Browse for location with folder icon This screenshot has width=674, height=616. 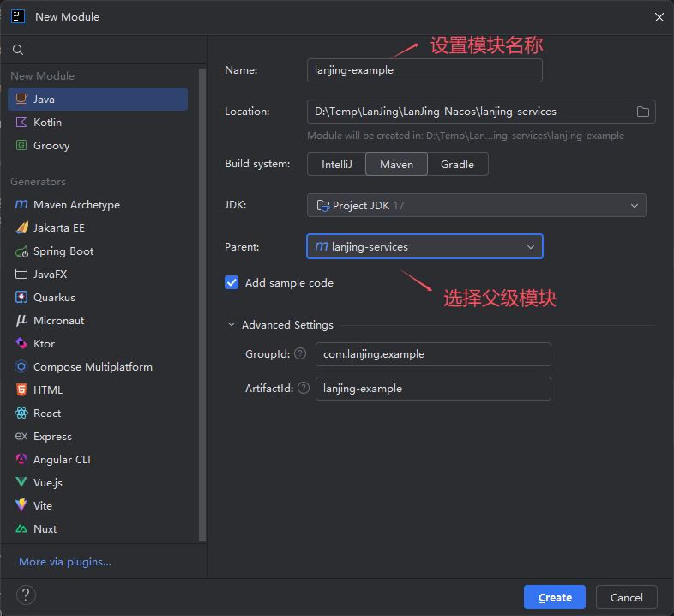[x=642, y=112]
